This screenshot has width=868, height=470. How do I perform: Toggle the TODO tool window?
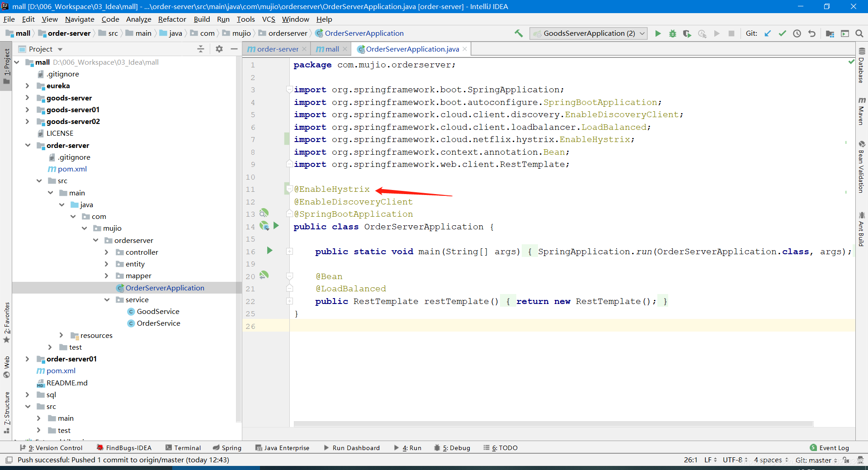(500, 448)
